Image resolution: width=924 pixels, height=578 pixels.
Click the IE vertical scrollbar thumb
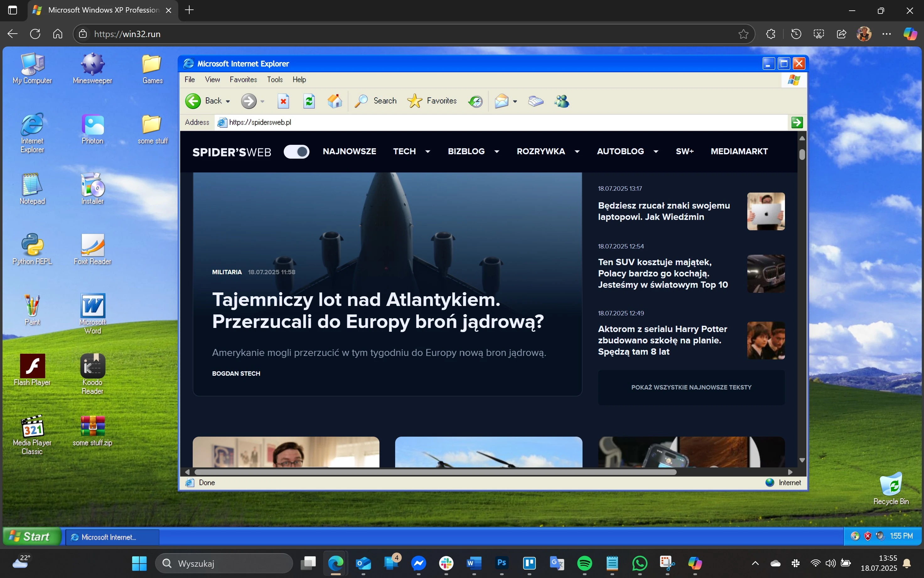[x=802, y=155]
